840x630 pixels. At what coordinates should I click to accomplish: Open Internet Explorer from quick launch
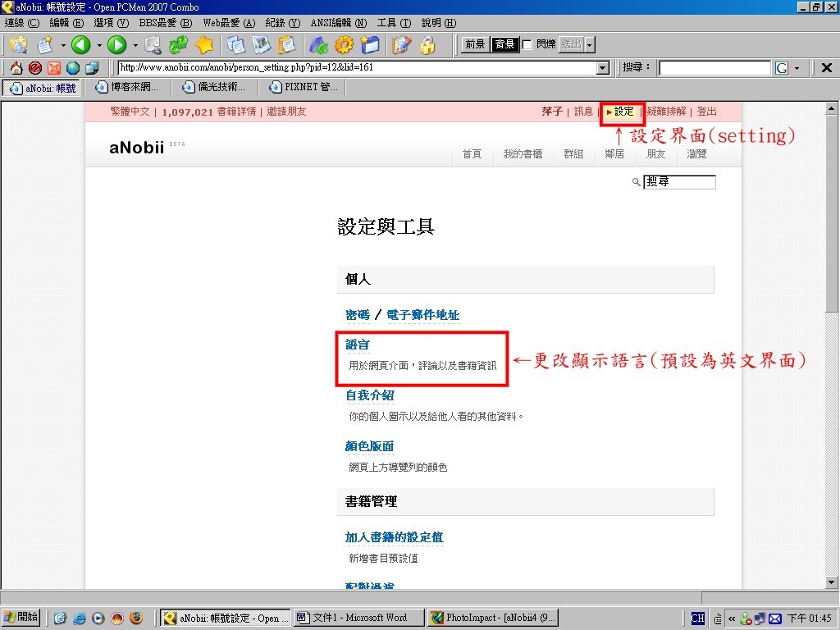(80, 618)
